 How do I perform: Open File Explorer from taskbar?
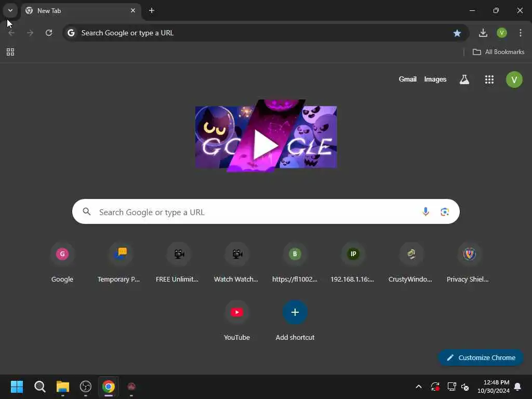pyautogui.click(x=63, y=387)
